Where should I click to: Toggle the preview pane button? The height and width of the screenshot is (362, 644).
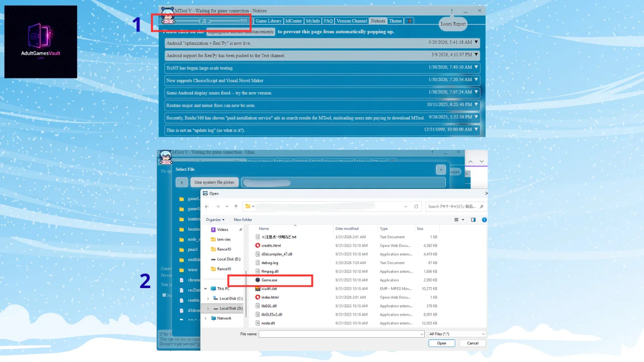[x=473, y=220]
